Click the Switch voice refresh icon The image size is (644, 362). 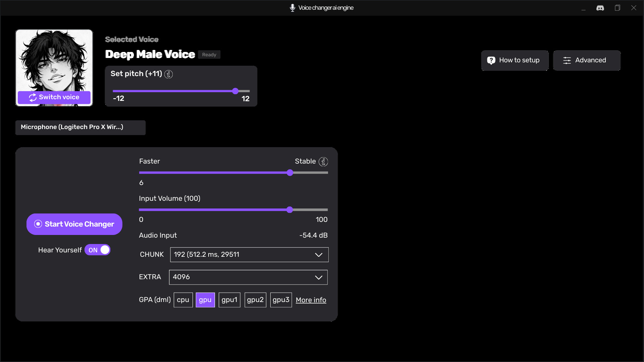click(33, 97)
